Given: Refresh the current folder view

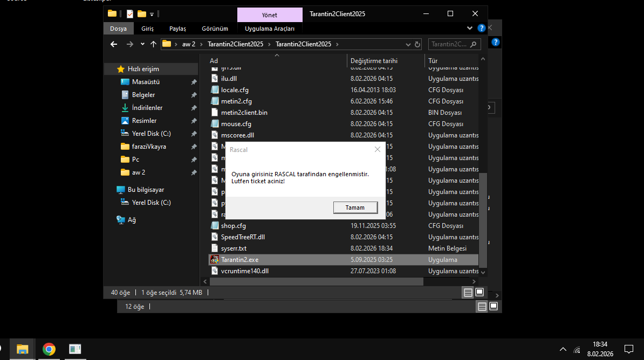Looking at the screenshot, I should 417,44.
